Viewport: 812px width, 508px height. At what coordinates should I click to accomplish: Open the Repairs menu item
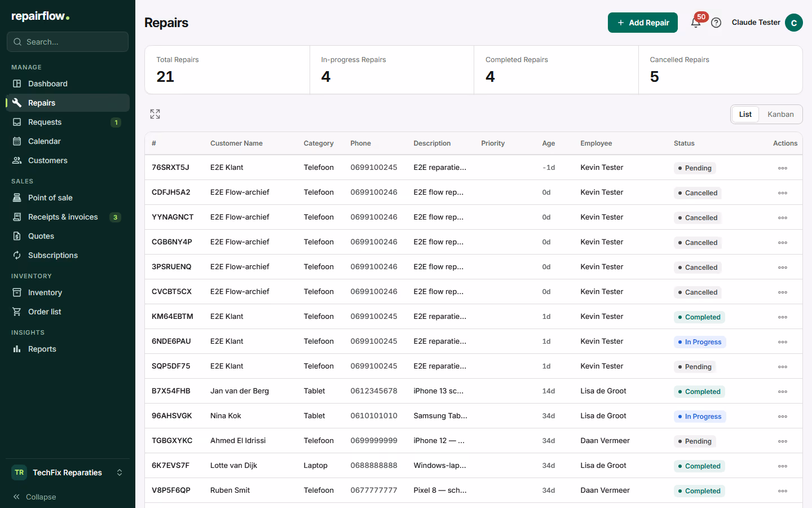click(x=68, y=103)
